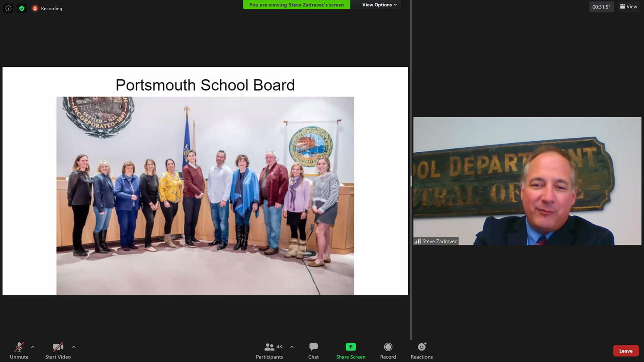Start recording with the Record button
This screenshot has width=644, height=362.
coord(388,350)
